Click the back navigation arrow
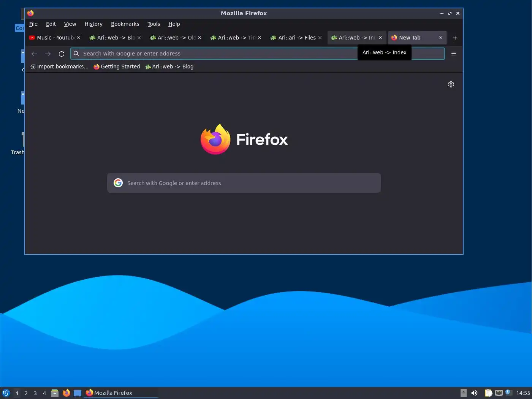 [x=34, y=54]
